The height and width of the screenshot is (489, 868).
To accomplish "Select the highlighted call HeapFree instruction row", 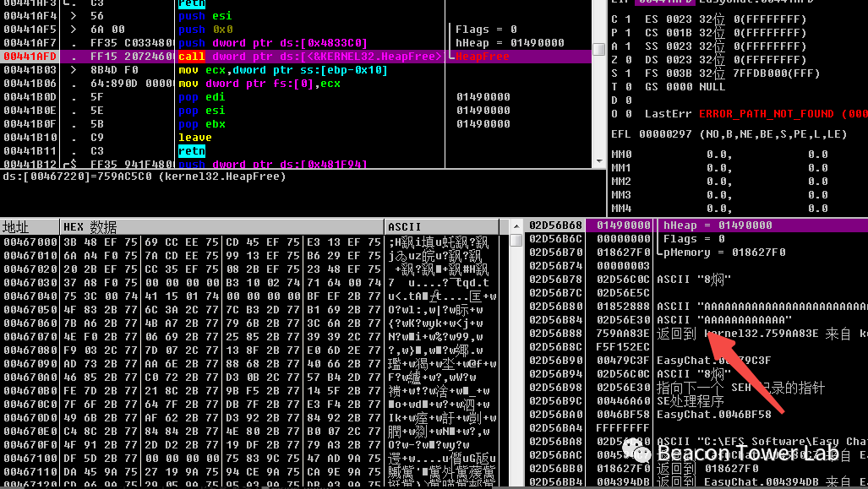I will (x=296, y=57).
